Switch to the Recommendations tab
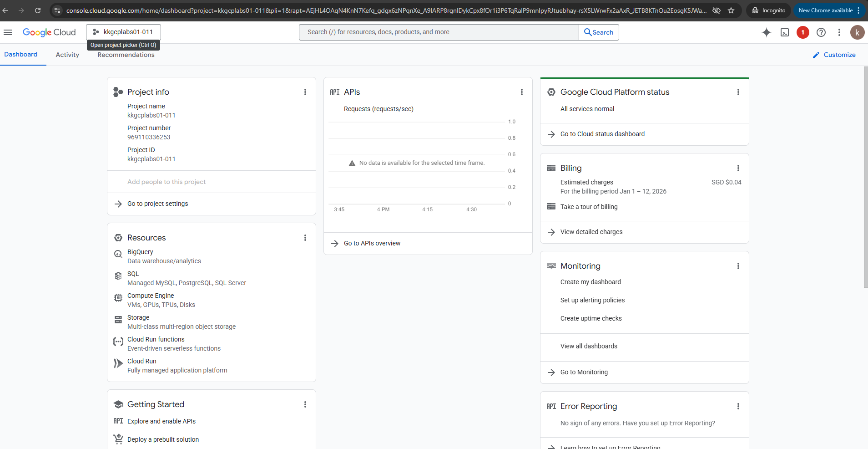The width and height of the screenshot is (868, 449). (126, 55)
